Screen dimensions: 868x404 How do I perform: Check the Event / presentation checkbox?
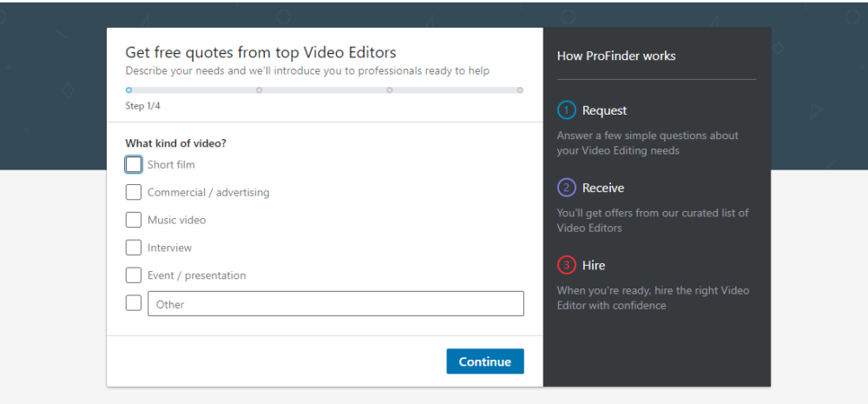134,275
